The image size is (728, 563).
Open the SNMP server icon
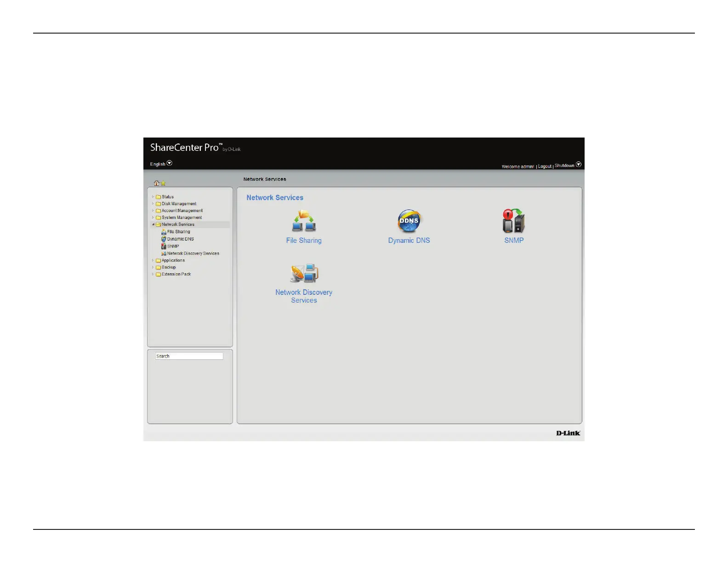513,221
